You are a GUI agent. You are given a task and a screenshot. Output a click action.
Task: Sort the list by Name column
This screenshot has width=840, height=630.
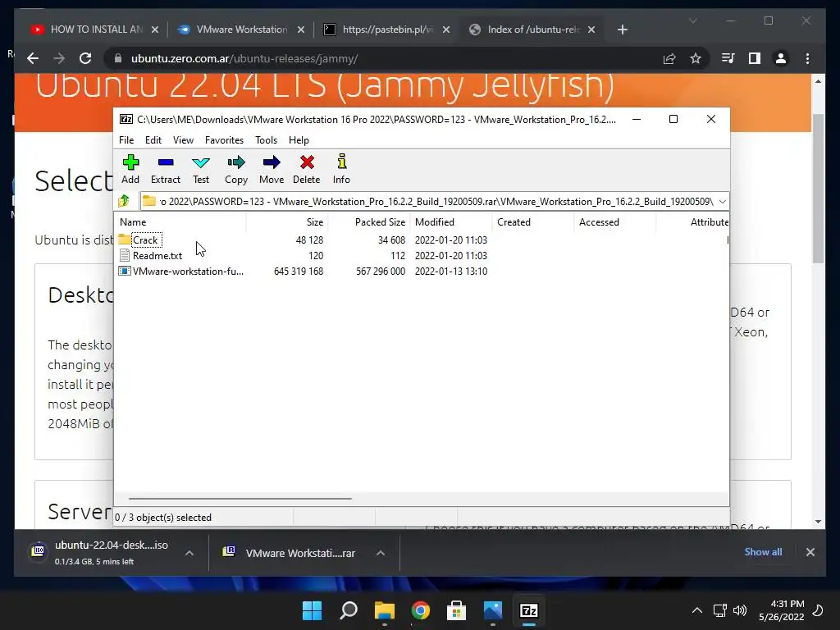[180, 221]
